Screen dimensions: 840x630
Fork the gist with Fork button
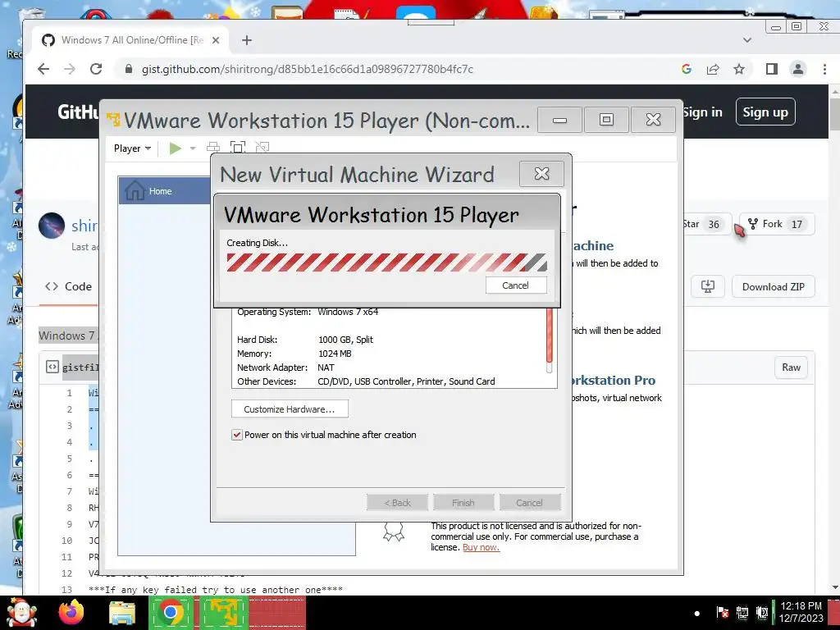[x=778, y=224]
